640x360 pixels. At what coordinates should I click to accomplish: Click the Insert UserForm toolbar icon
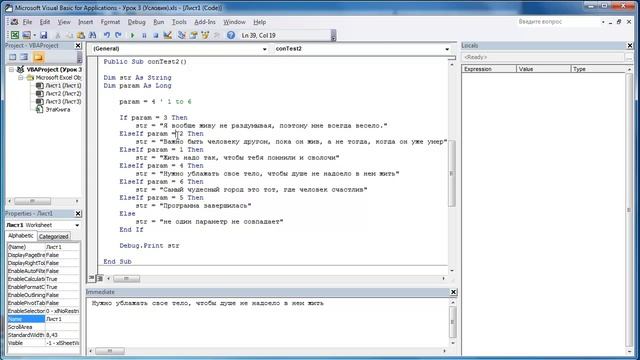pos(26,36)
